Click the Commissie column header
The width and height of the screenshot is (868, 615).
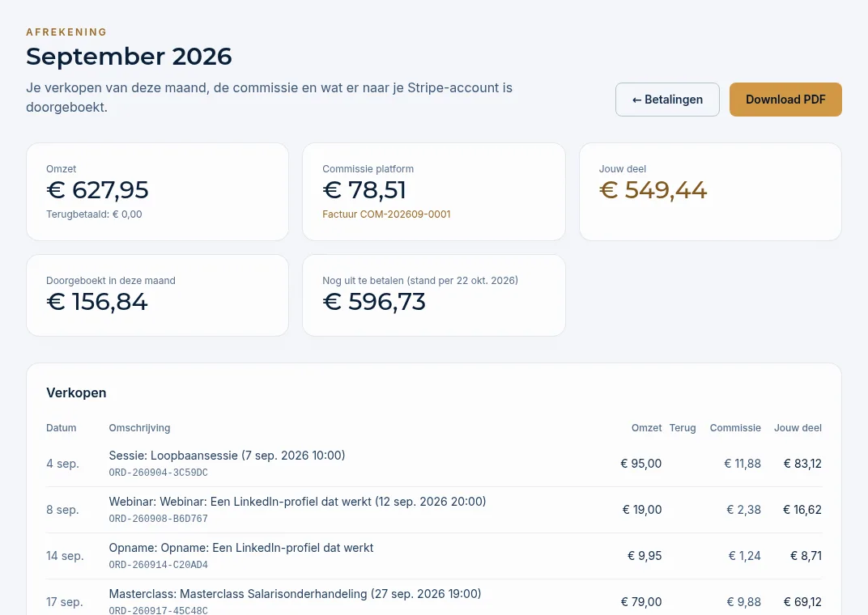coord(735,427)
